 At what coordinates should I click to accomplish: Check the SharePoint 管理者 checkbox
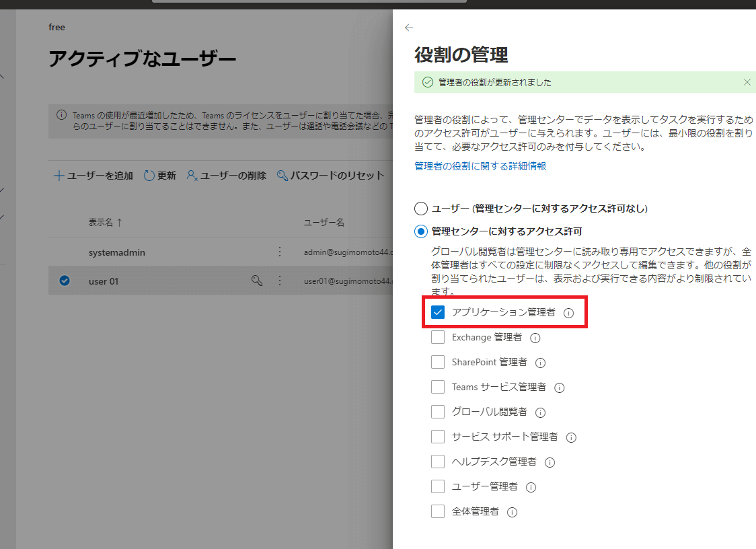pyautogui.click(x=438, y=362)
